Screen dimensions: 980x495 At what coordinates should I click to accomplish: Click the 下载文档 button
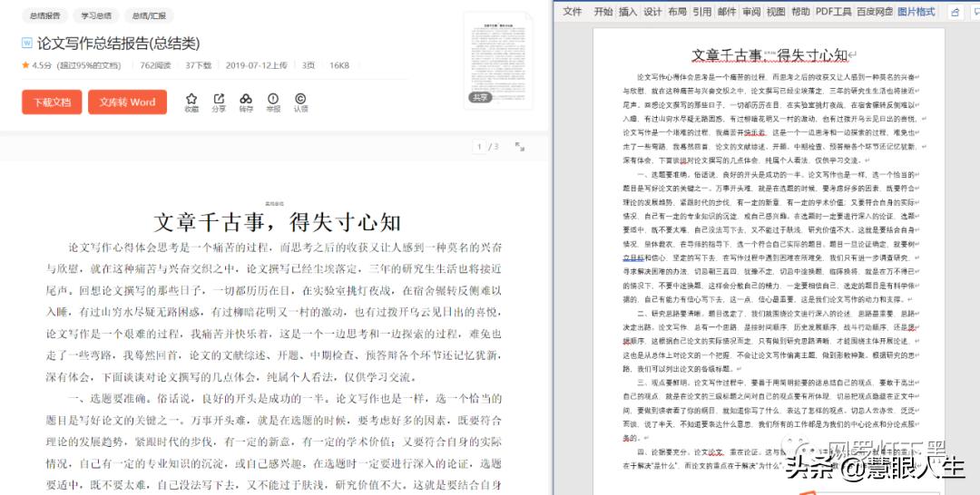[x=52, y=102]
